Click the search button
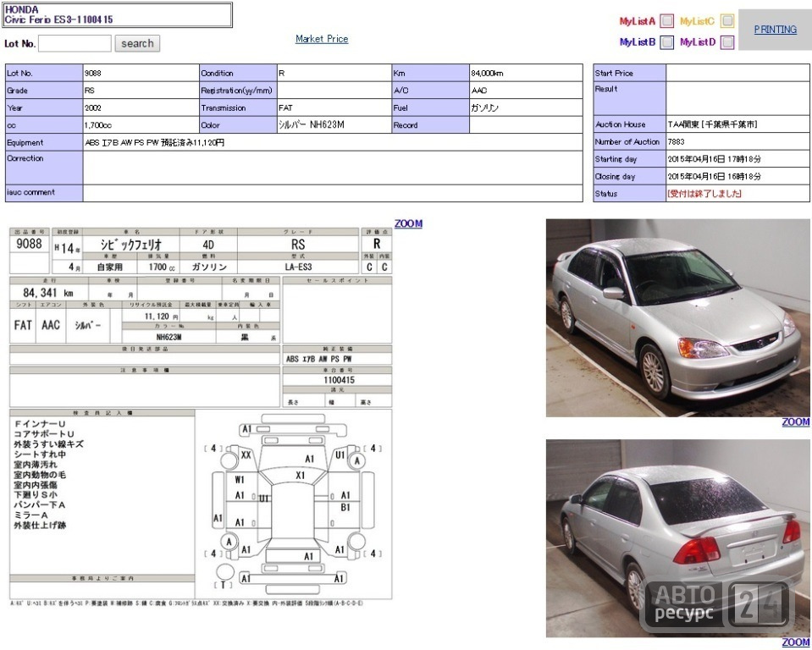Image resolution: width=812 pixels, height=650 pixels. 137,43
